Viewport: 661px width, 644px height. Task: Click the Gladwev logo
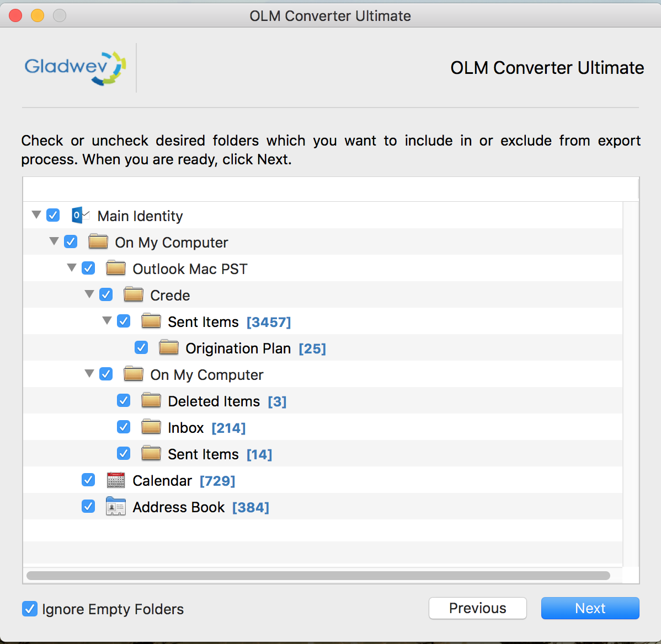point(75,68)
